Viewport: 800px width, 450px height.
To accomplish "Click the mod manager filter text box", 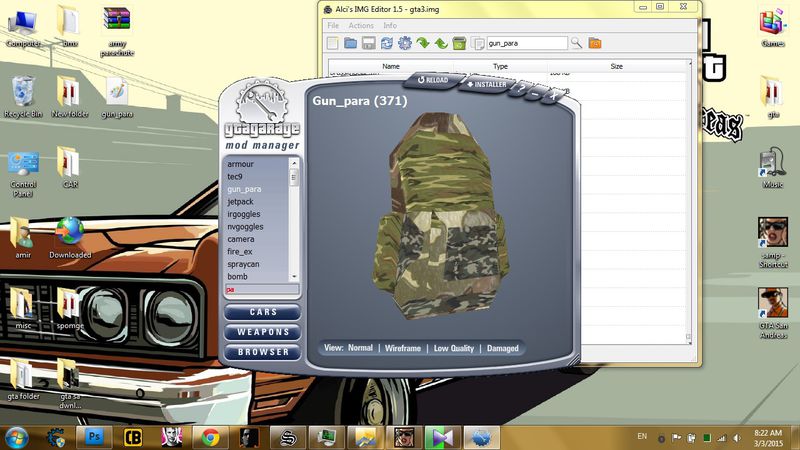I will point(262,290).
